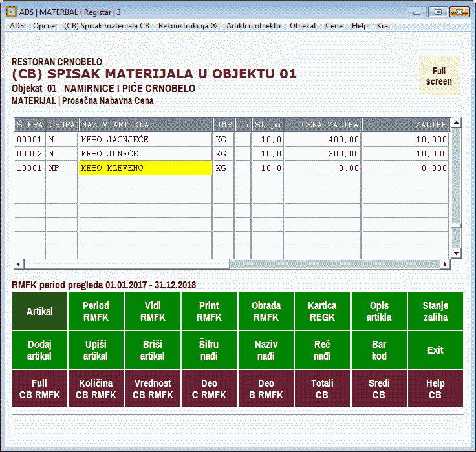Open Artikli u objektu menu
Screen dimensions: 476x452
click(253, 26)
